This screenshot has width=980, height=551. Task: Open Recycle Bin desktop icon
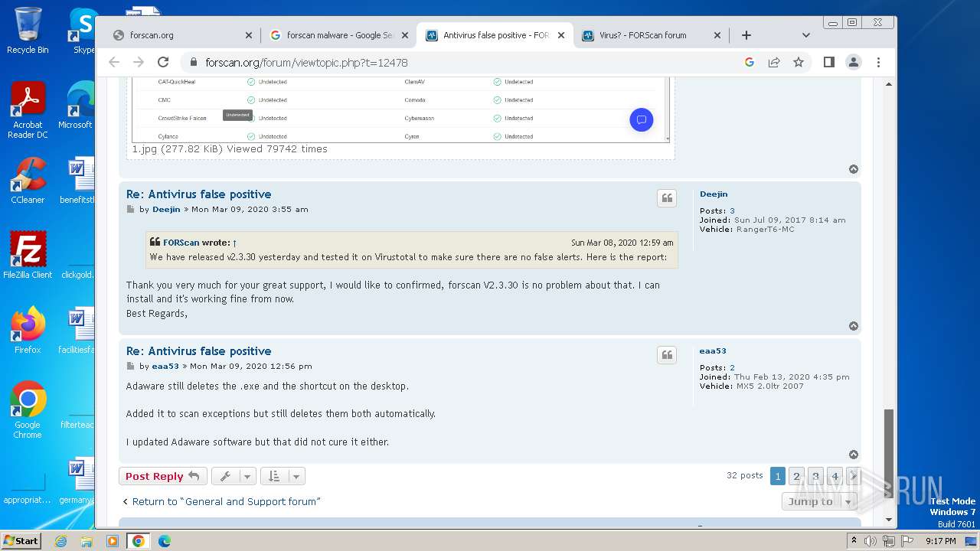28,31
